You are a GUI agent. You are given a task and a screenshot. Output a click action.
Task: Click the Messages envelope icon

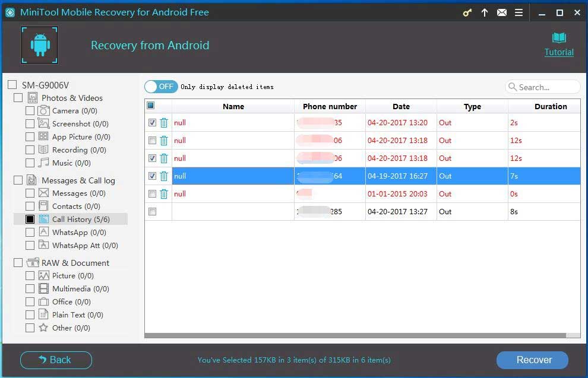(43, 193)
